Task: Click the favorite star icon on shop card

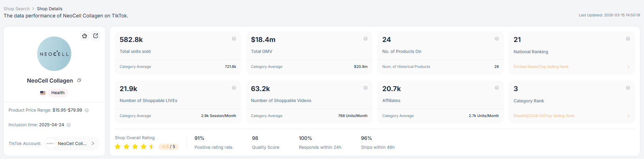Action: point(85,36)
